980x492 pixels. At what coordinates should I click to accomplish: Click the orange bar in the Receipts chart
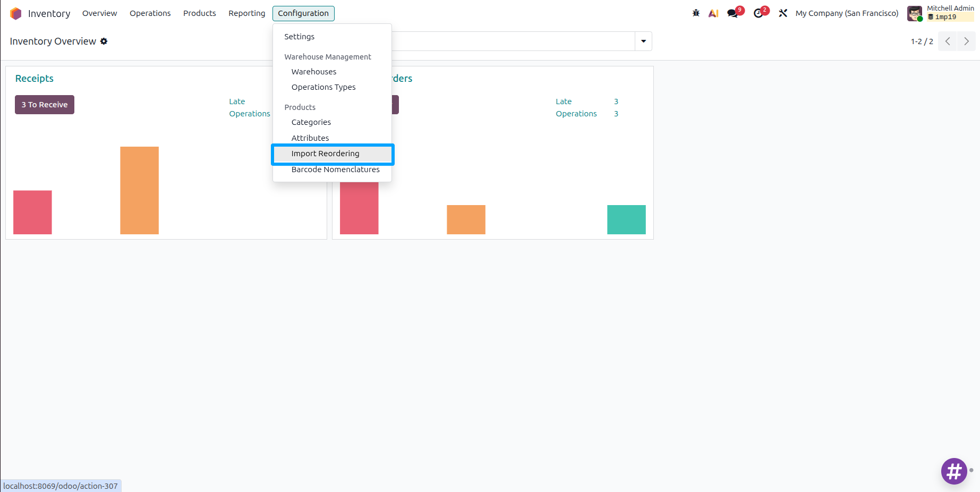coord(139,190)
